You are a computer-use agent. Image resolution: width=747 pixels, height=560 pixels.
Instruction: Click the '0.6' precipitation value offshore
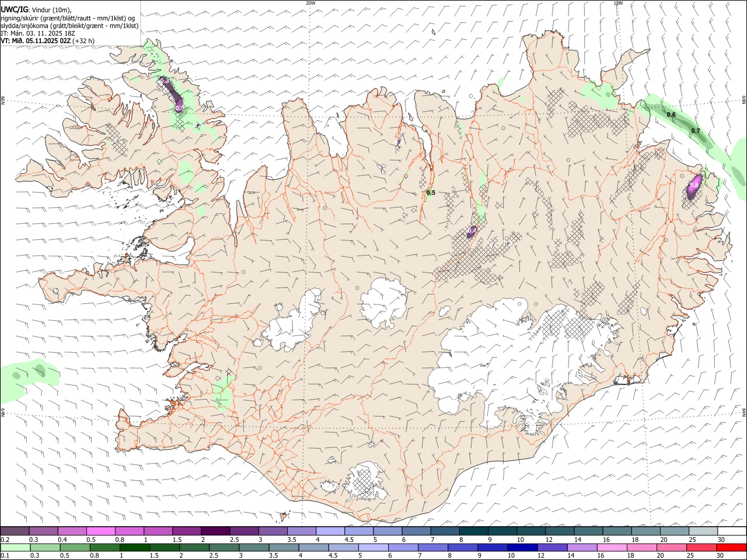[x=671, y=115]
